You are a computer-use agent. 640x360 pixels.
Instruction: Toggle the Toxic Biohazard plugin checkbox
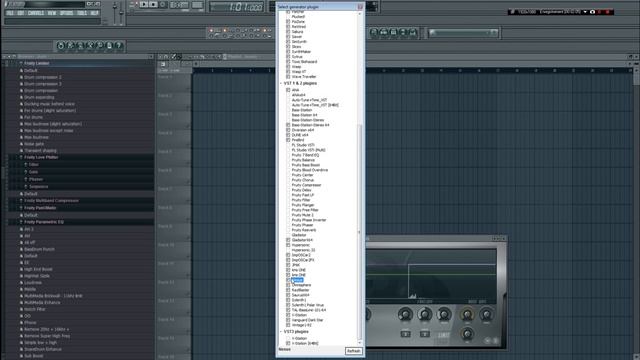coord(288,62)
